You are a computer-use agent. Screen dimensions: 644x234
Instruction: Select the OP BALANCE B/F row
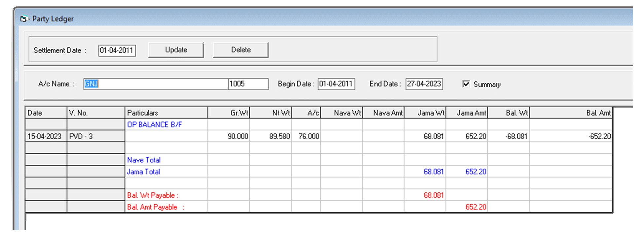coord(319,124)
